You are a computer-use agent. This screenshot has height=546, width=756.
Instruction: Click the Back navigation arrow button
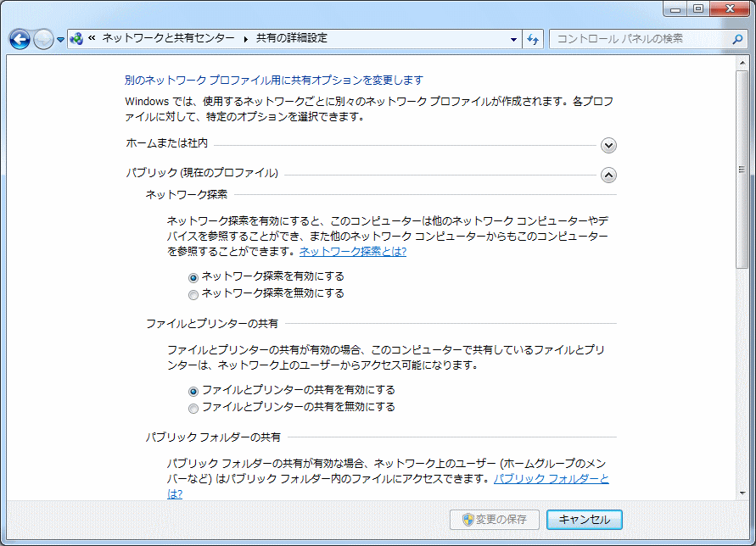tap(20, 39)
